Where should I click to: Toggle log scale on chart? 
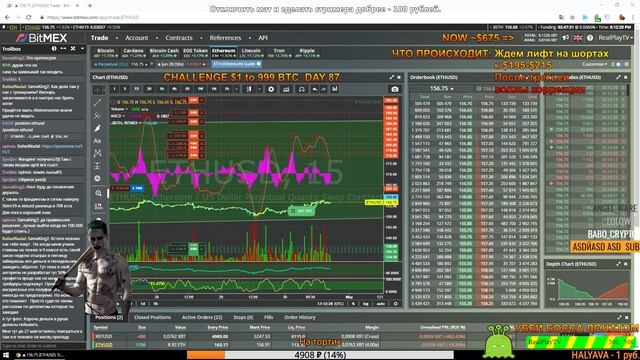[366, 304]
